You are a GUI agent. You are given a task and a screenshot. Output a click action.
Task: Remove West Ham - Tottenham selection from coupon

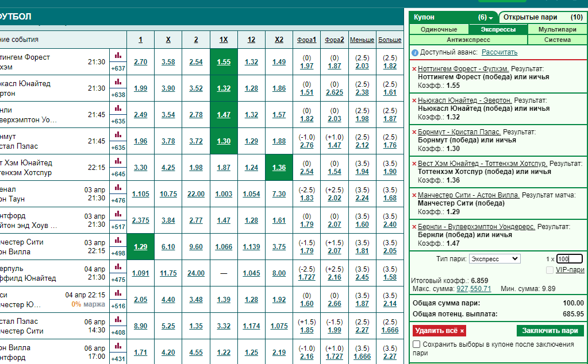[x=414, y=164]
